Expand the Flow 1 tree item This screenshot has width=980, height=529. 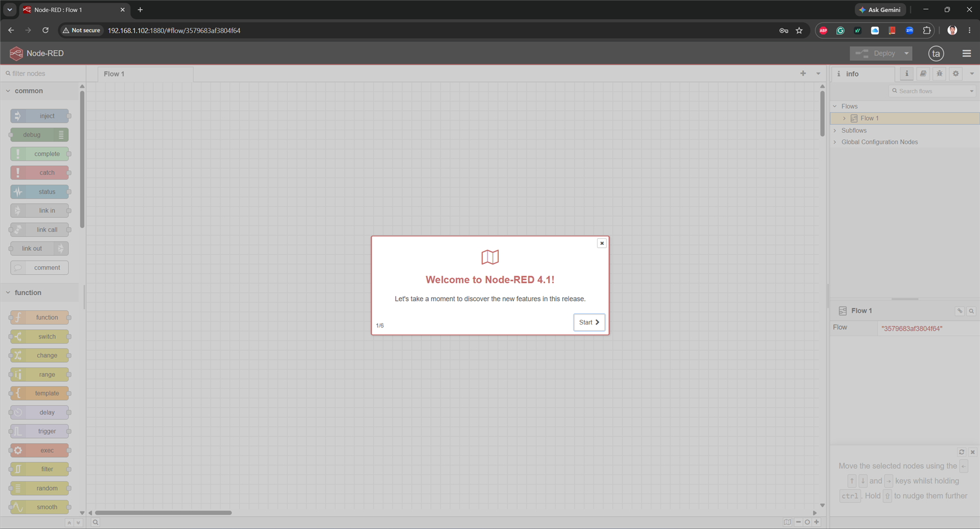[844, 118]
